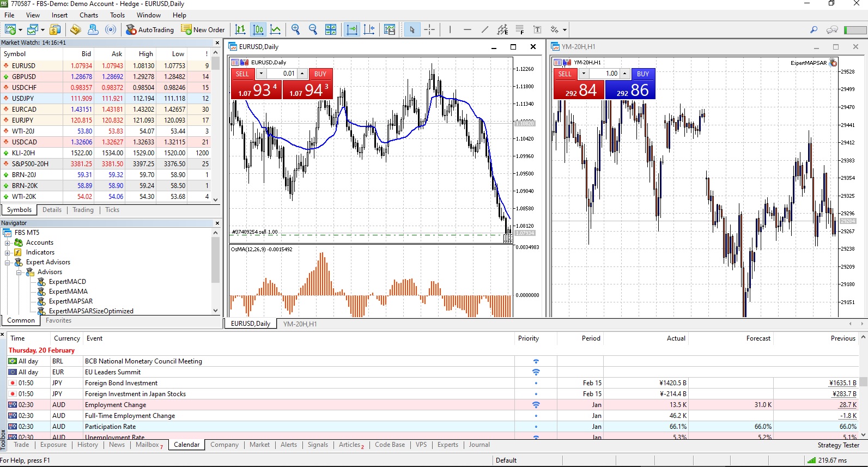This screenshot has height=467, width=868.
Task: Click the tile windows icon
Action: pos(331,29)
